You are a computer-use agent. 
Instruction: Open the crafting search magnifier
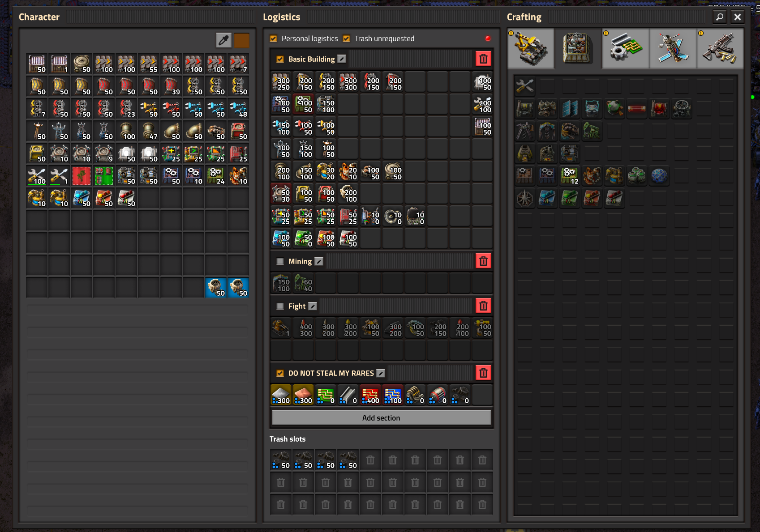click(720, 17)
